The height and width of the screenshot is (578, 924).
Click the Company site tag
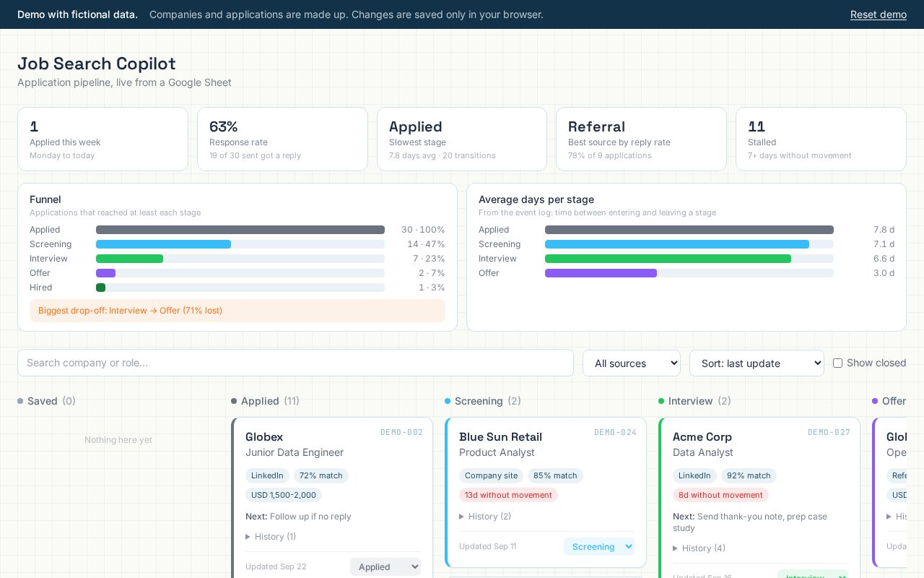(491, 475)
